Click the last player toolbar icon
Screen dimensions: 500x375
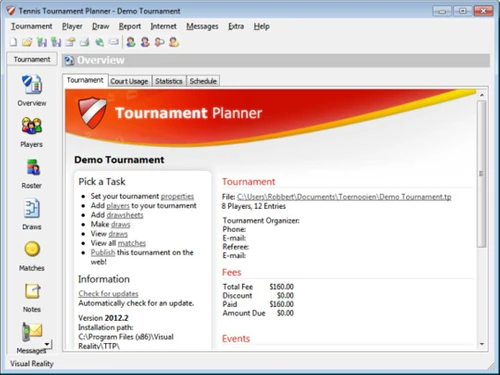pyautogui.click(x=174, y=42)
